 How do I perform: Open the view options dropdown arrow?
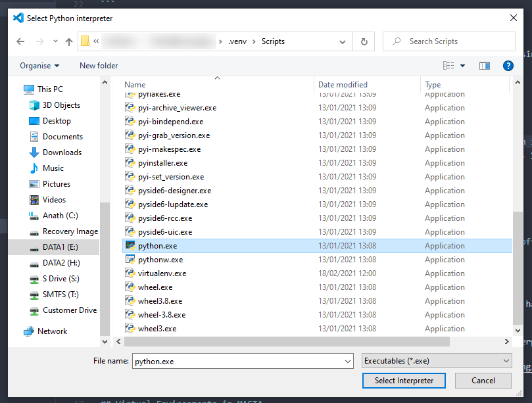462,66
